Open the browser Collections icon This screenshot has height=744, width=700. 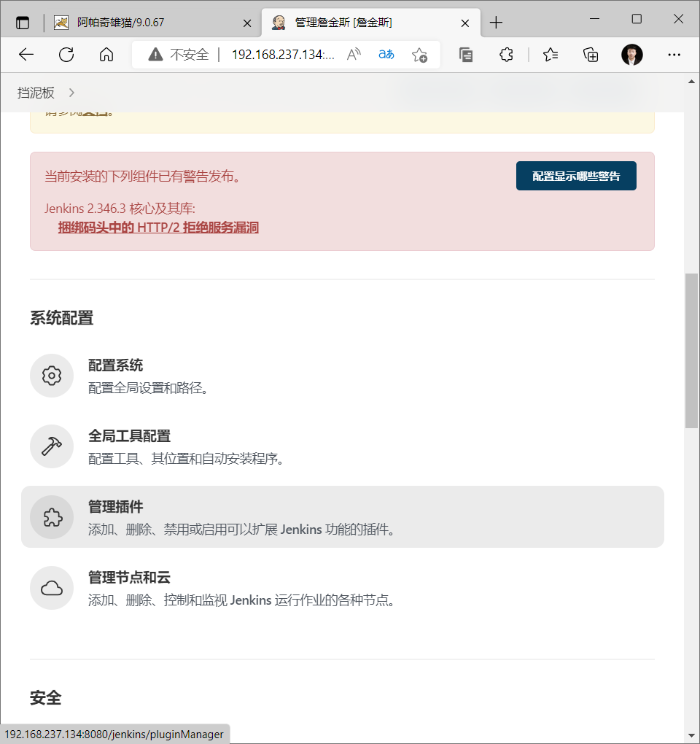point(591,55)
